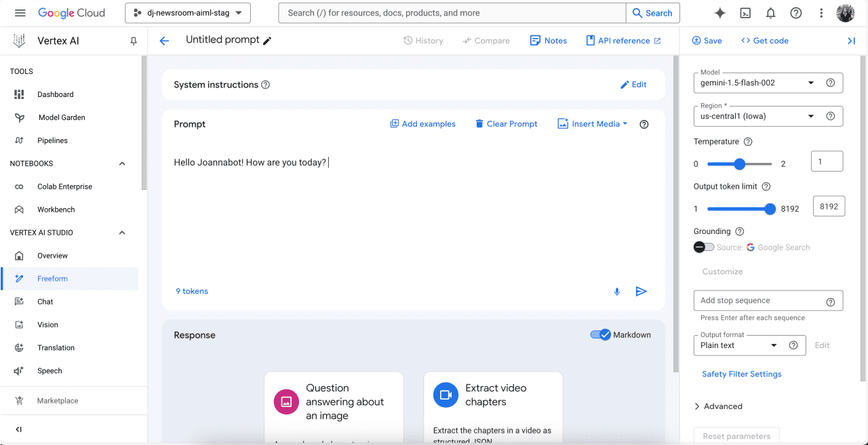
Task: Open Safety Filter Settings
Action: [x=742, y=374]
